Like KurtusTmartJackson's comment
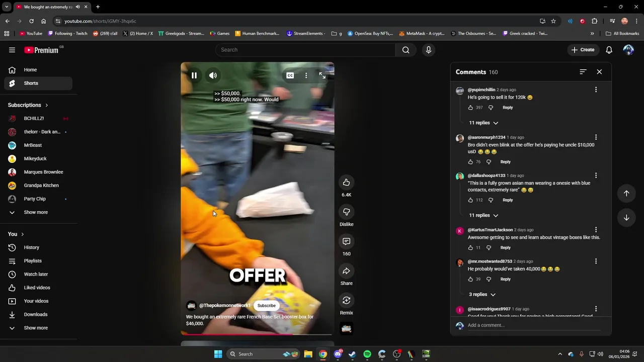 (x=470, y=248)
